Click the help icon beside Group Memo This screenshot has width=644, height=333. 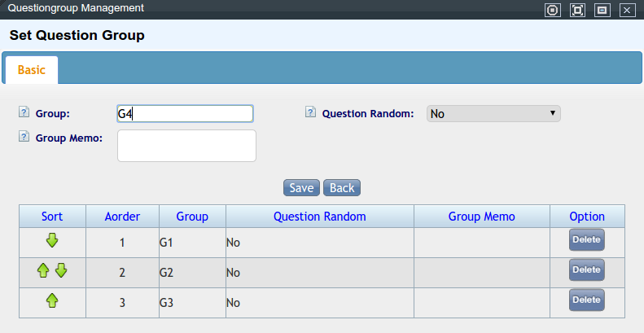point(24,137)
